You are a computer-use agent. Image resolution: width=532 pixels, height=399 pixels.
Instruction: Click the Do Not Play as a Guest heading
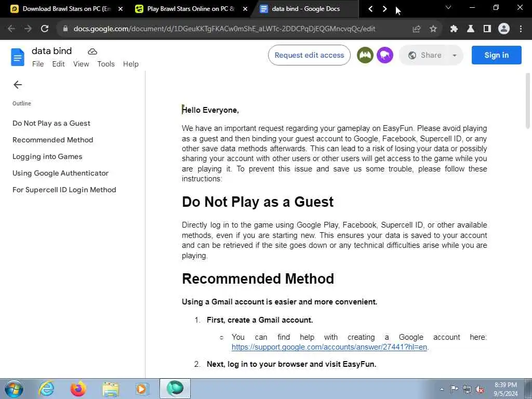pos(258,202)
